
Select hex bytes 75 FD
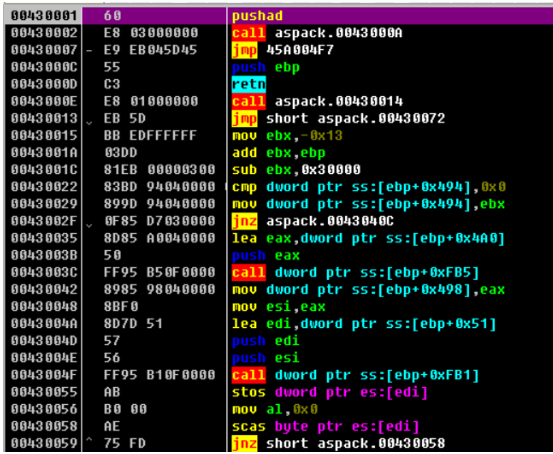[x=124, y=444]
